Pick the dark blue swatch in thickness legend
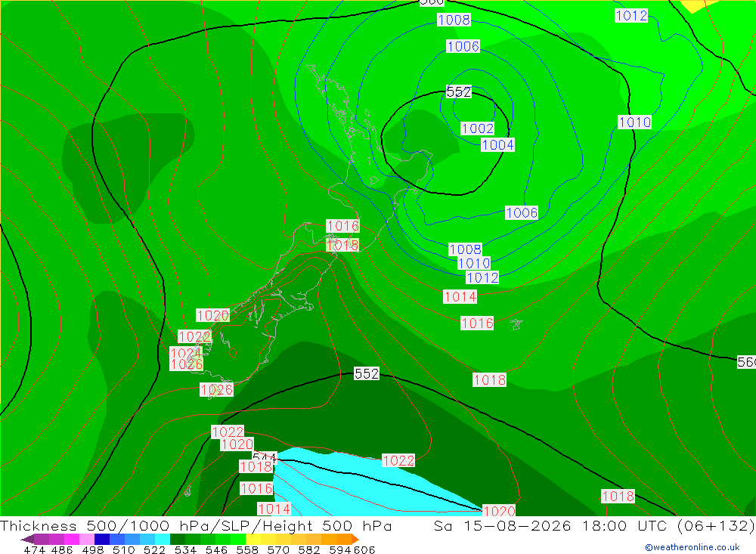The width and height of the screenshot is (756, 554). (102, 539)
